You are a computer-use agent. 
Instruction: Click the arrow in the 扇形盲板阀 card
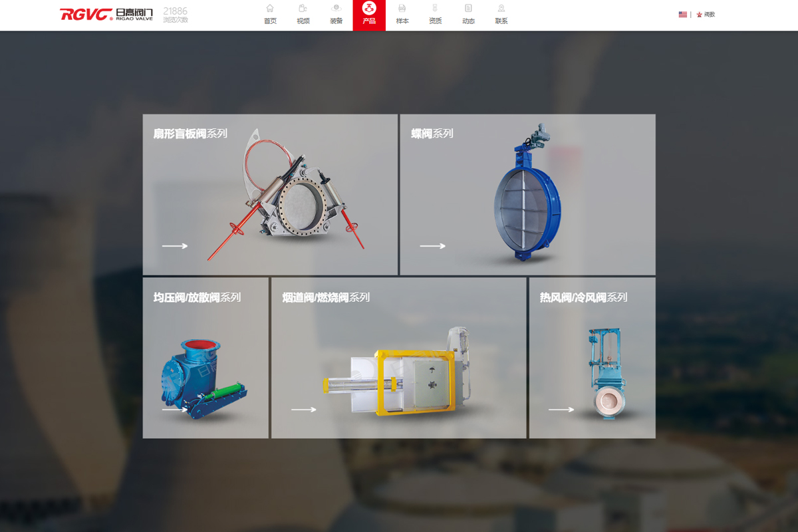coord(175,246)
